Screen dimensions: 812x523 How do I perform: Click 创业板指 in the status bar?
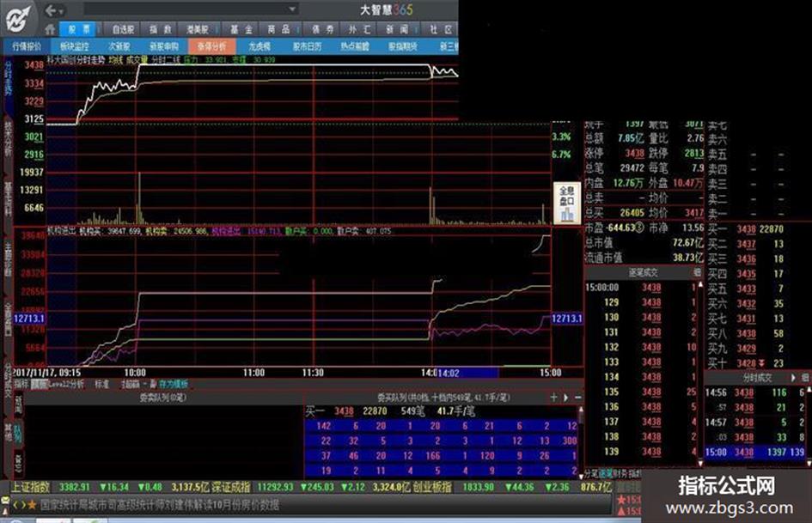tap(432, 487)
